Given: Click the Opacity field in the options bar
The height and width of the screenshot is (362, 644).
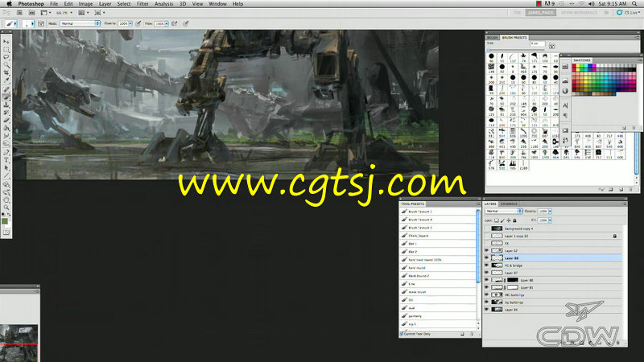Looking at the screenshot, I should 123,24.
